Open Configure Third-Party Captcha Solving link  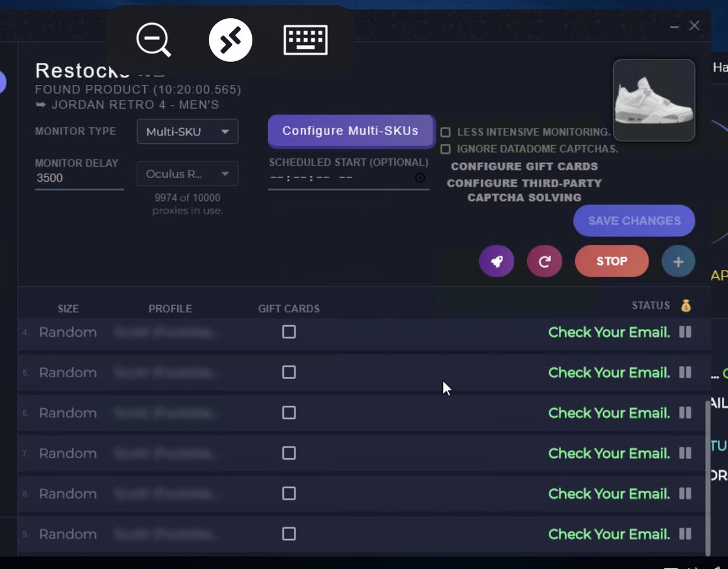(525, 190)
